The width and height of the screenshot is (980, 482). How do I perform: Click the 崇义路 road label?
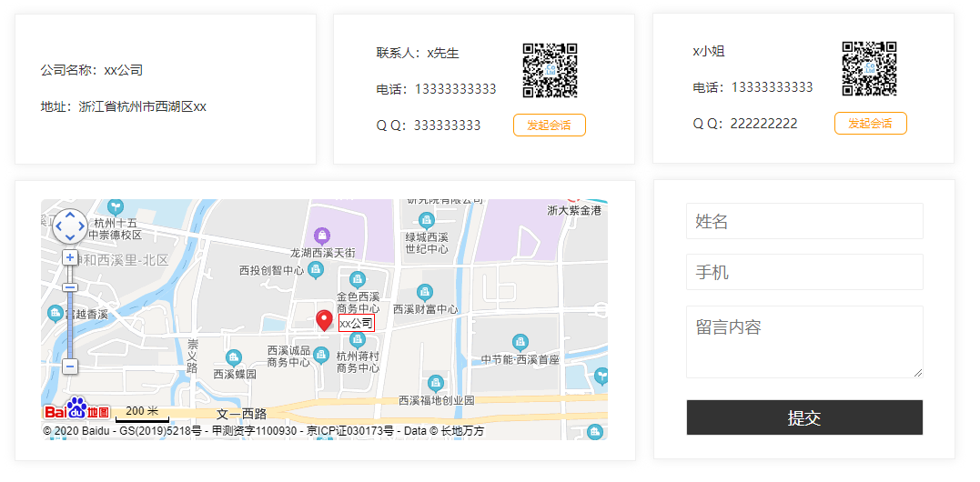click(193, 356)
